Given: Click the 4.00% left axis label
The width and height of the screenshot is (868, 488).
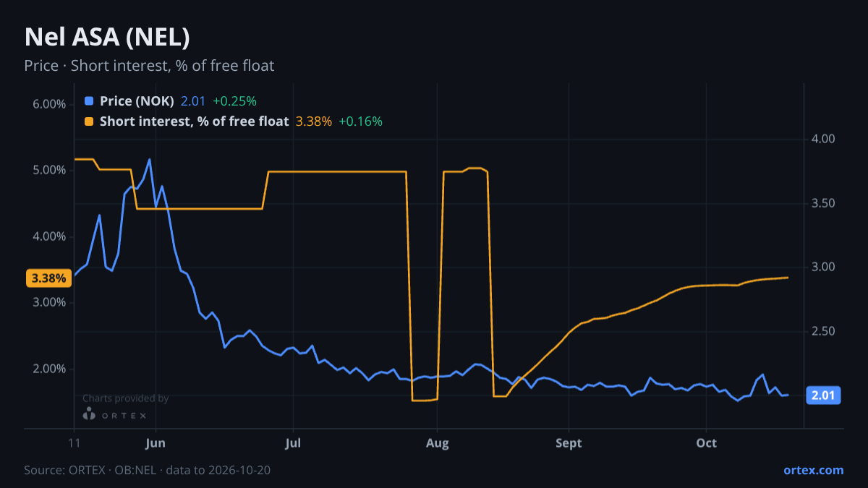Looking at the screenshot, I should click(50, 236).
